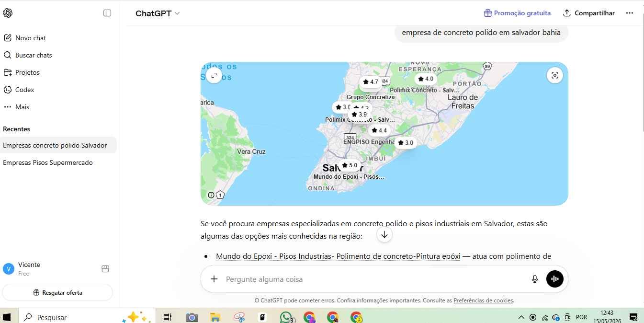644x323 pixels.
Task: Open WhatsApp from the taskbar
Action: coord(286,317)
